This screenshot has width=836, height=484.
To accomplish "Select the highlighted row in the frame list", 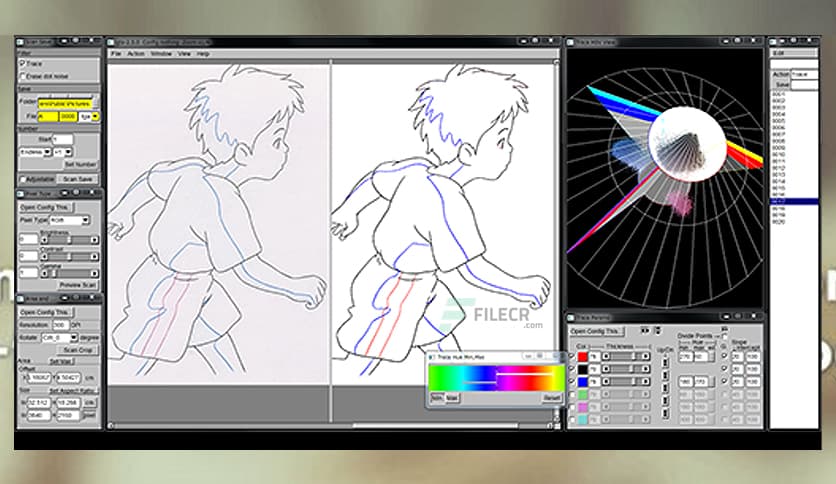I will pos(794,201).
